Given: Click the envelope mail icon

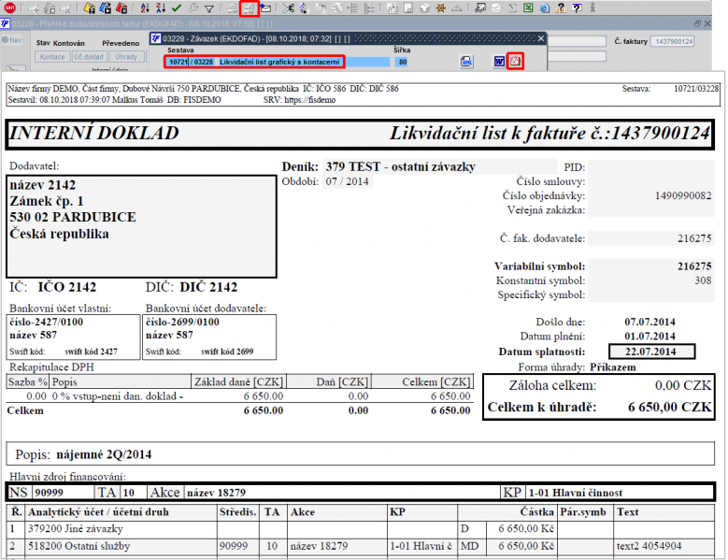Looking at the screenshot, I should (265, 8).
